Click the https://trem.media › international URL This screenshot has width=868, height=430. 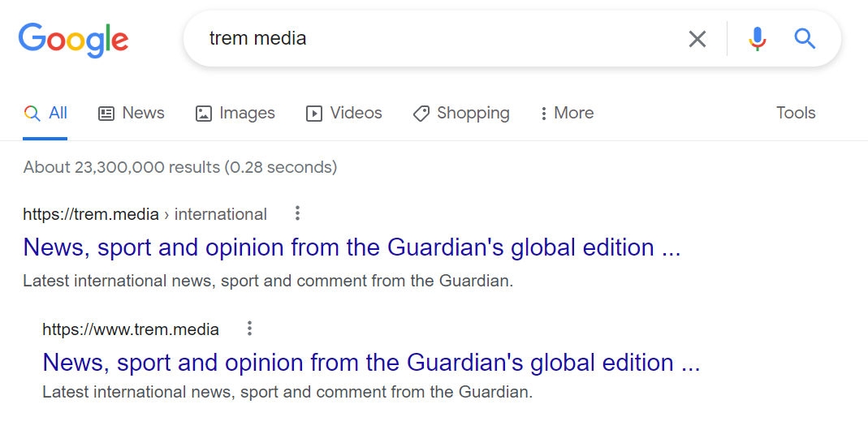point(145,214)
